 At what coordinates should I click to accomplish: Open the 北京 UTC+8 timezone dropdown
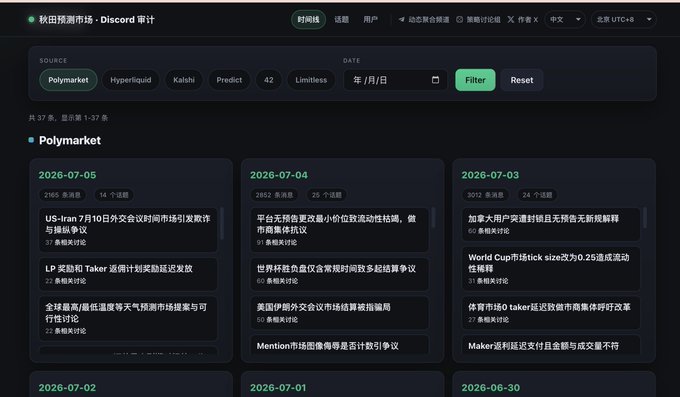click(x=624, y=20)
